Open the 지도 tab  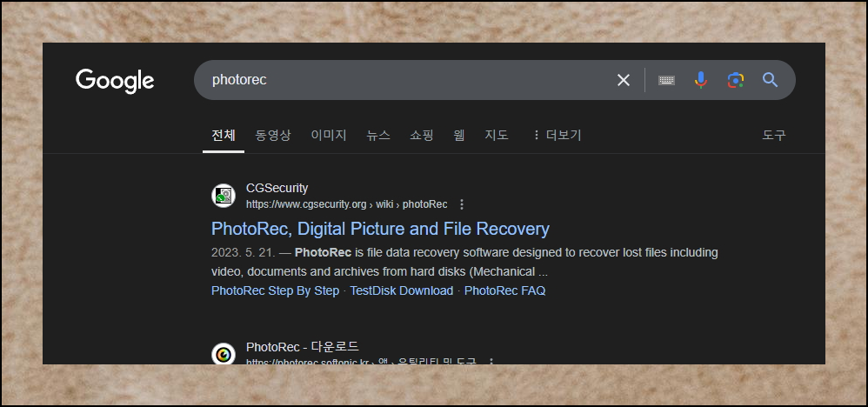point(497,135)
